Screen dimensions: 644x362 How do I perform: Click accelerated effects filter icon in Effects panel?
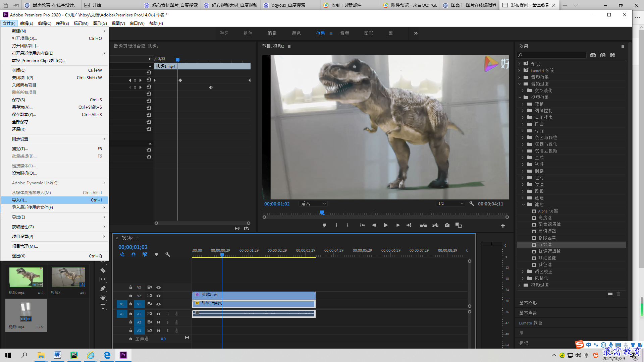pyautogui.click(x=593, y=55)
